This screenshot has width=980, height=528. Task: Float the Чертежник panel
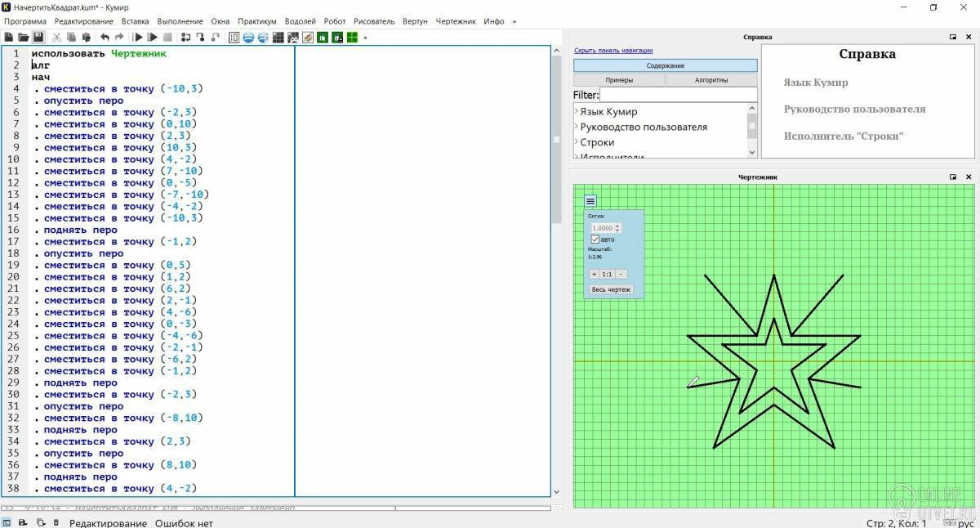(x=953, y=177)
